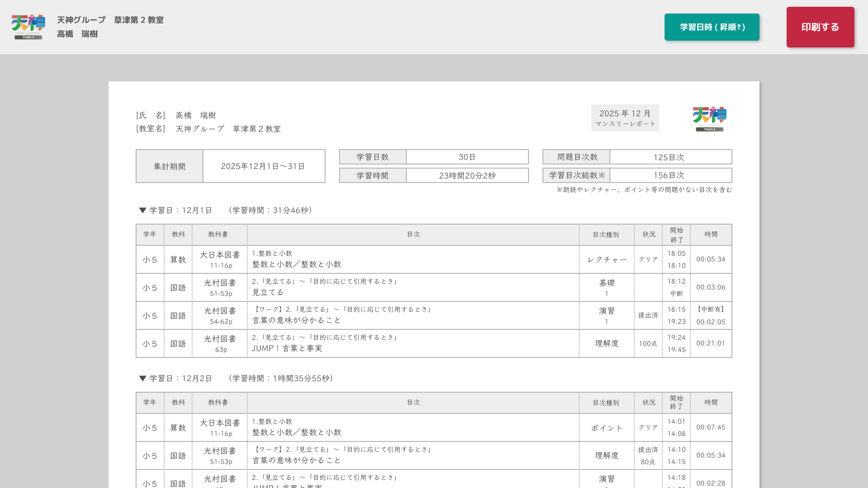Toggle the 学習日時 sort order button

712,27
